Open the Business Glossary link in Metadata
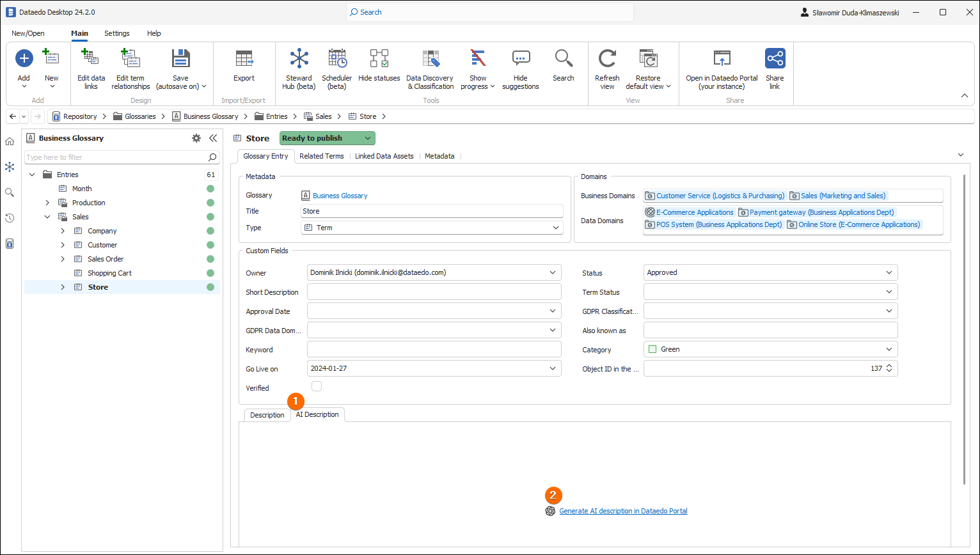 click(340, 196)
